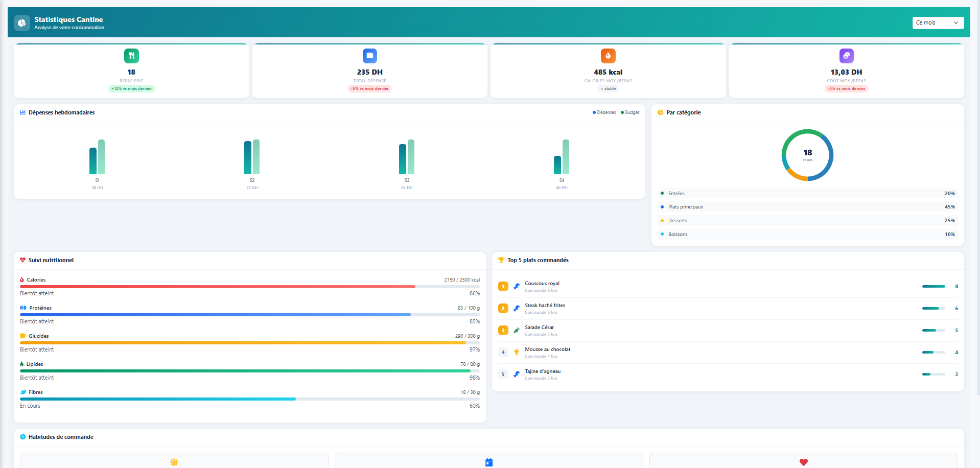Toggle the Budget legend item

click(630, 112)
